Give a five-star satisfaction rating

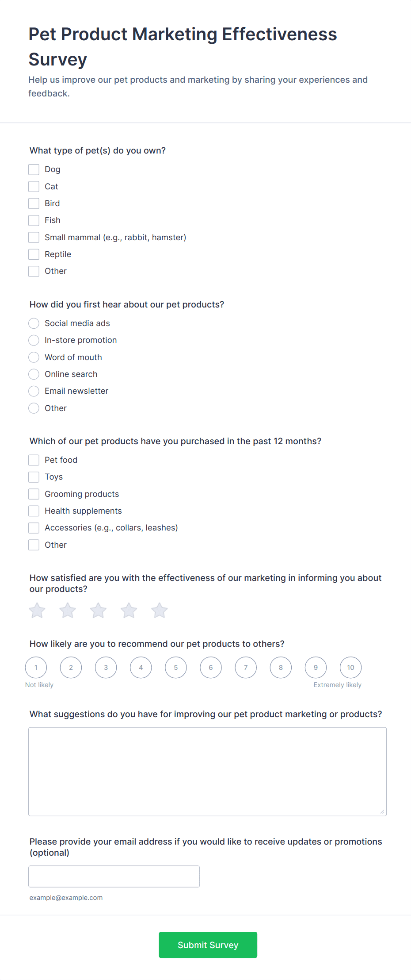point(160,611)
